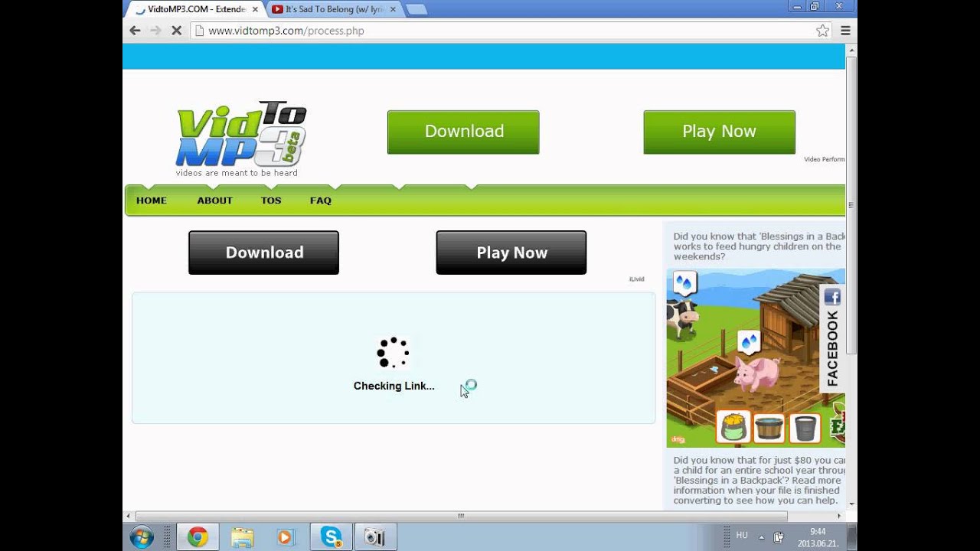Screen dimensions: 980x551
Task: Click the HU language indicator
Action: click(x=742, y=536)
